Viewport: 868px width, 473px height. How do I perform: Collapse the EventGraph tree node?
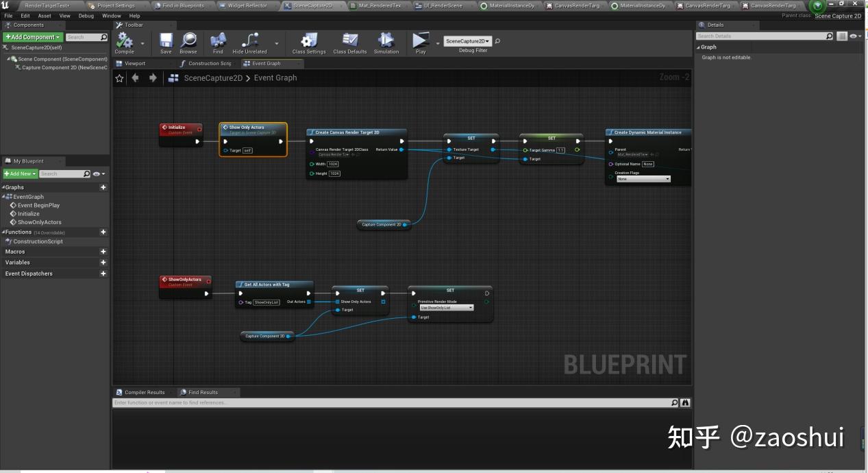tap(4, 197)
